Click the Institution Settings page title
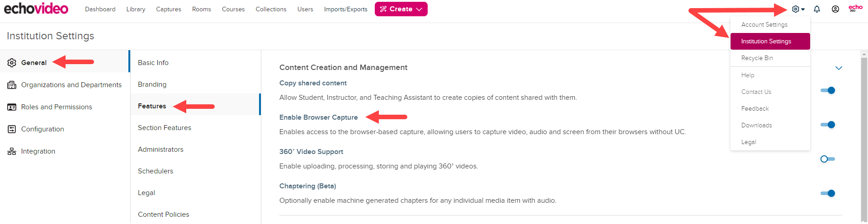This screenshot has height=224, width=868. tap(51, 36)
